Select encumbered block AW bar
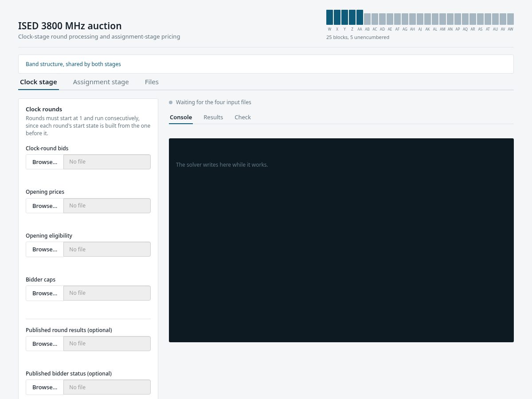The height and width of the screenshot is (399, 532). [510, 19]
